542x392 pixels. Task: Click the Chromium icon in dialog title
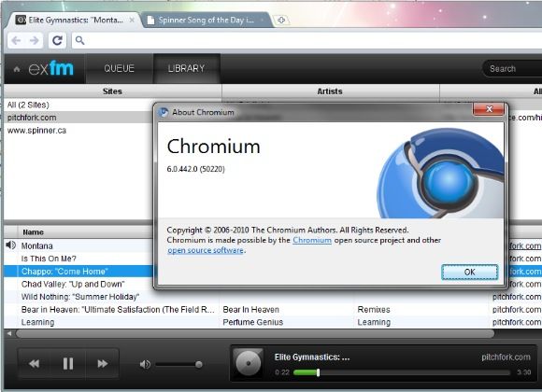163,112
